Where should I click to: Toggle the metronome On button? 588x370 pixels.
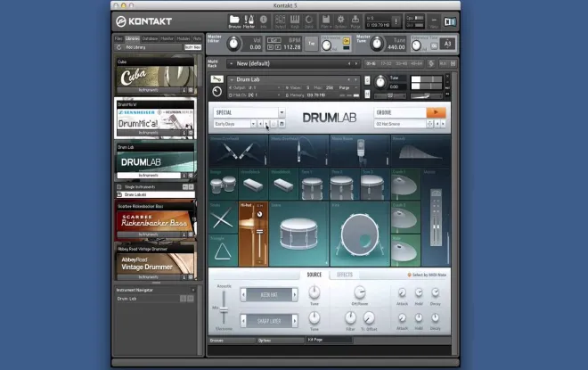click(347, 41)
